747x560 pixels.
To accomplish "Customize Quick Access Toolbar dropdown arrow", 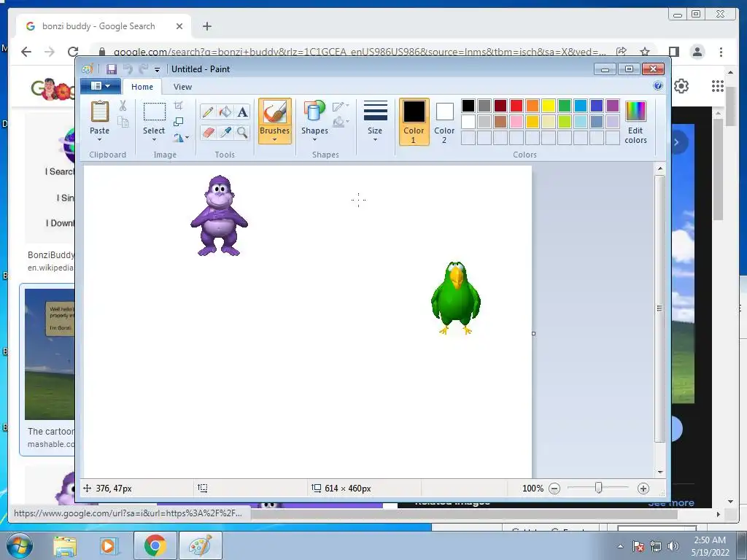I will (158, 69).
